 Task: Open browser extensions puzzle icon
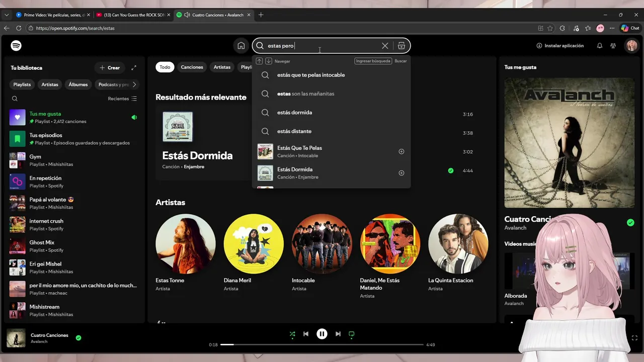[562, 28]
